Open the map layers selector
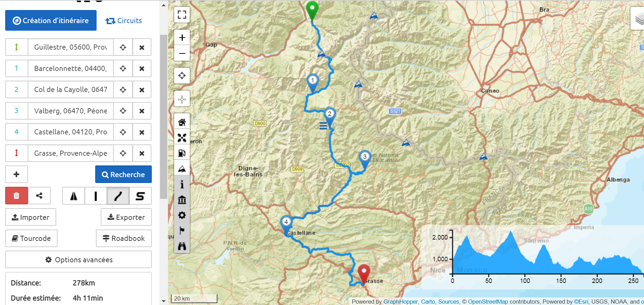 [x=638, y=19]
